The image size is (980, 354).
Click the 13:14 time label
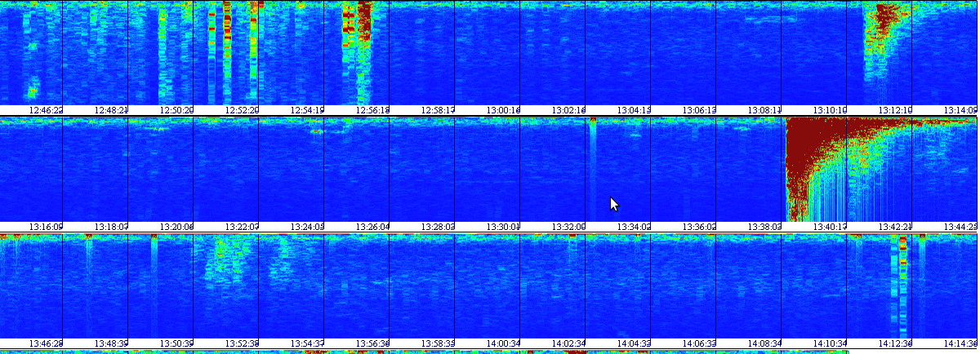tap(960, 109)
